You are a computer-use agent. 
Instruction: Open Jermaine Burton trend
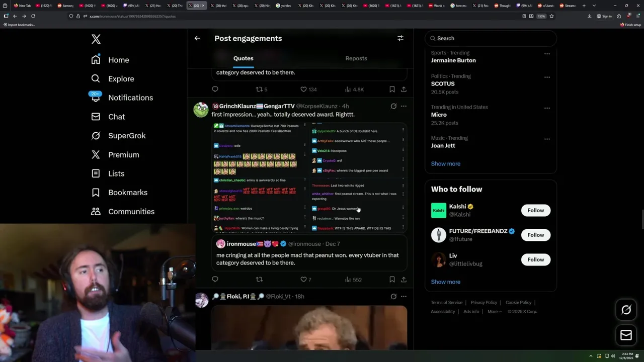pos(453,60)
